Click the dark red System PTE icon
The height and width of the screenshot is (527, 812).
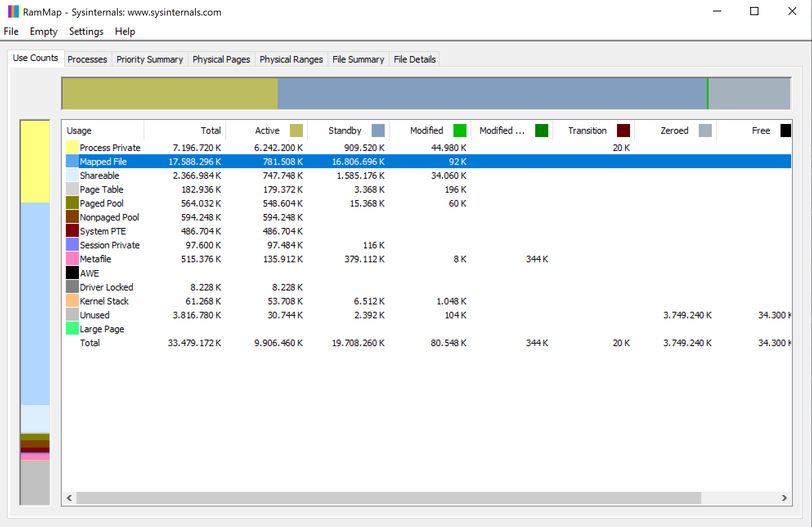(72, 231)
